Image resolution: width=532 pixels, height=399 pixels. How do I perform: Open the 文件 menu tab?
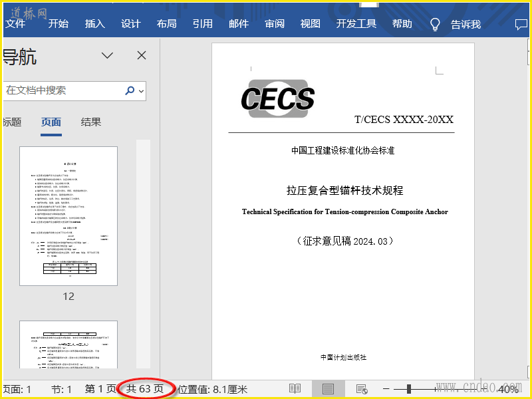click(x=15, y=24)
